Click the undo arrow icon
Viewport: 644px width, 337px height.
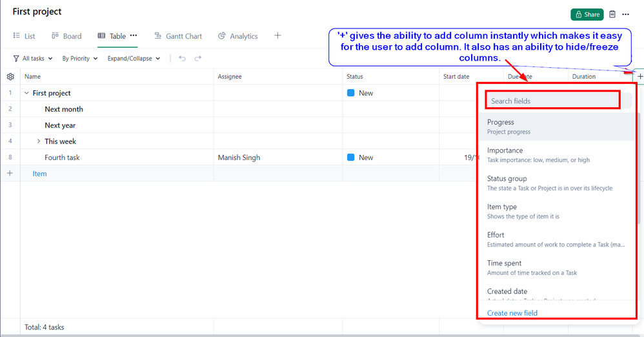(182, 59)
